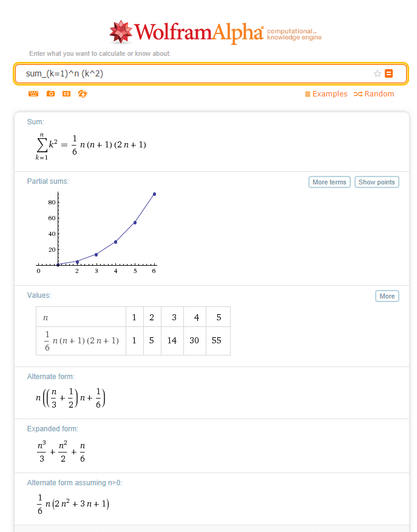
Task: Click in the query input field
Action: [x=194, y=73]
